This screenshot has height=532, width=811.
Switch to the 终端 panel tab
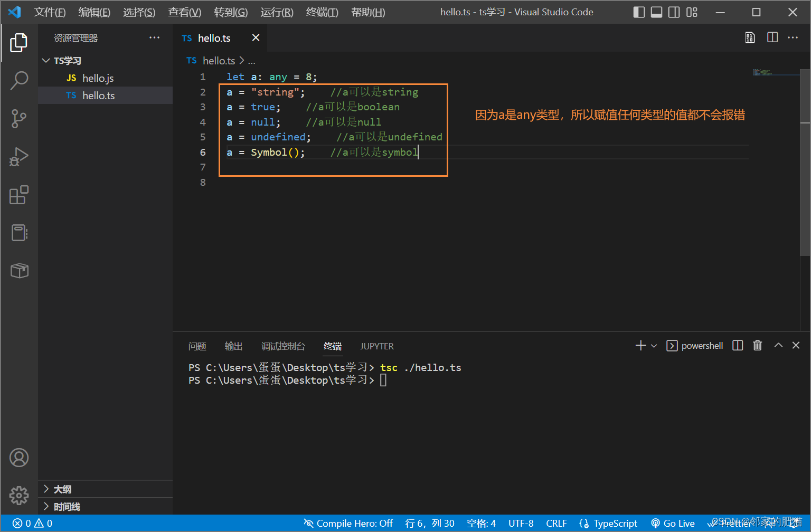pyautogui.click(x=333, y=346)
